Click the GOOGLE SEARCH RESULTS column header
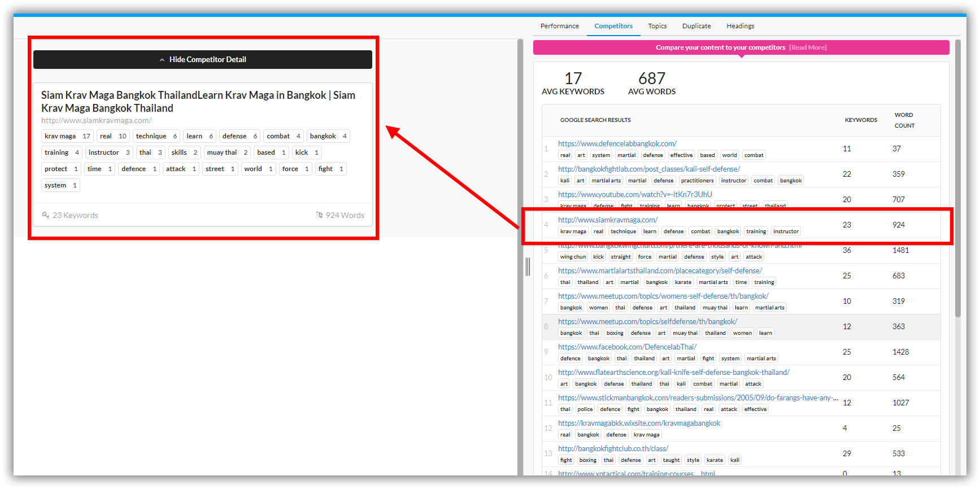Image resolution: width=980 pixels, height=489 pixels. [x=595, y=120]
